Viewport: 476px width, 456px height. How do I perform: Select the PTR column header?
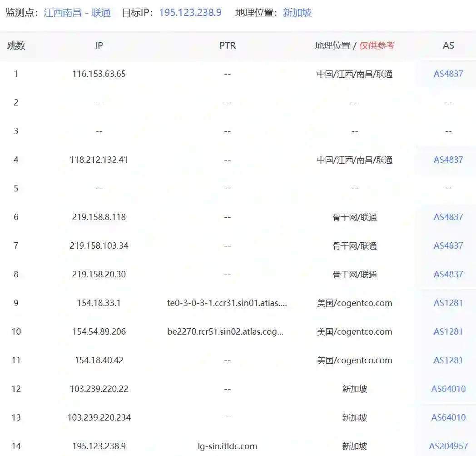click(x=227, y=45)
